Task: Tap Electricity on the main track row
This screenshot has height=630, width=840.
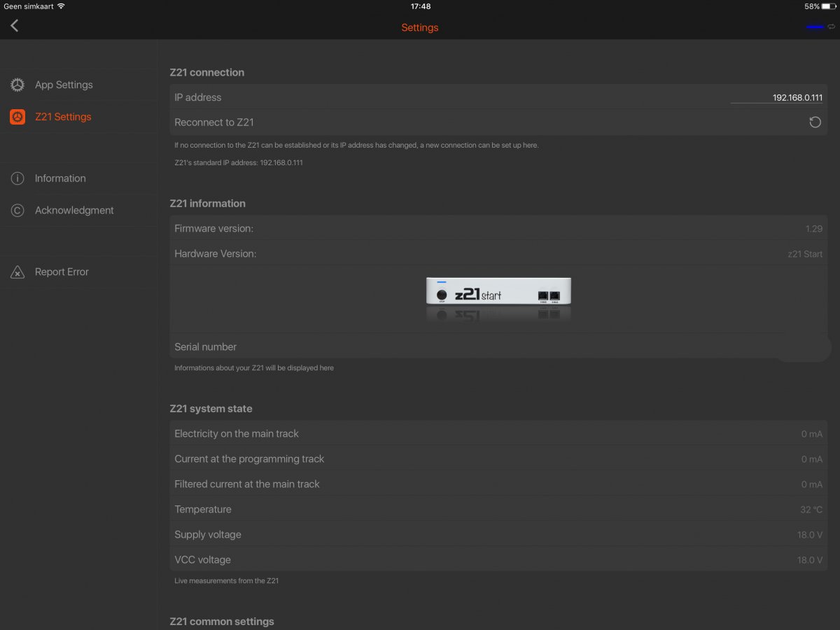Action: tap(498, 434)
